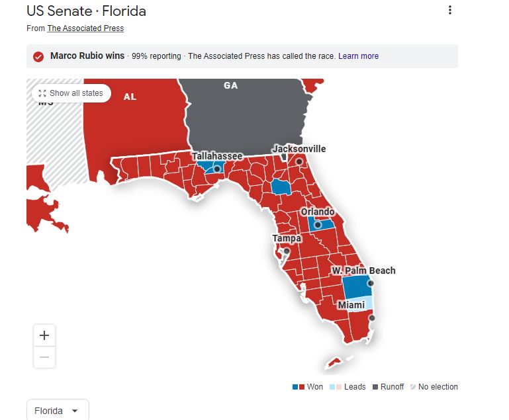509x420 pixels.
Task: Open The Associated Press source link
Action: 85,28
